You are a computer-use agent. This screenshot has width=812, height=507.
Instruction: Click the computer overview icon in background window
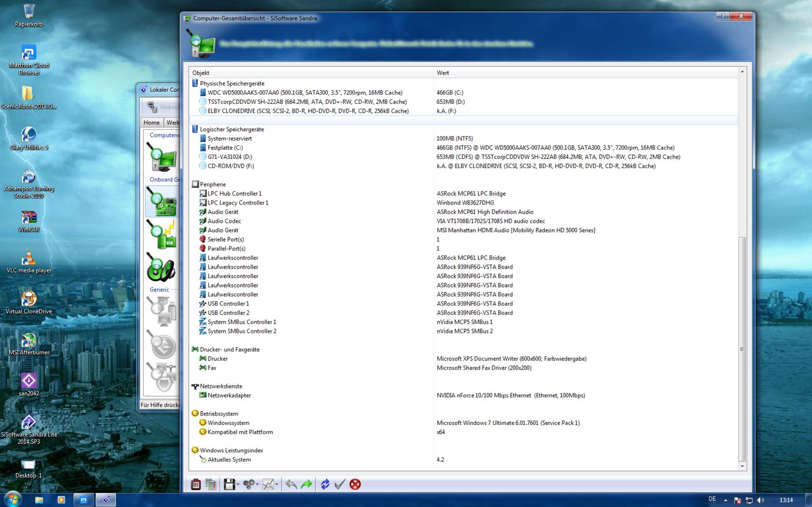[162, 158]
